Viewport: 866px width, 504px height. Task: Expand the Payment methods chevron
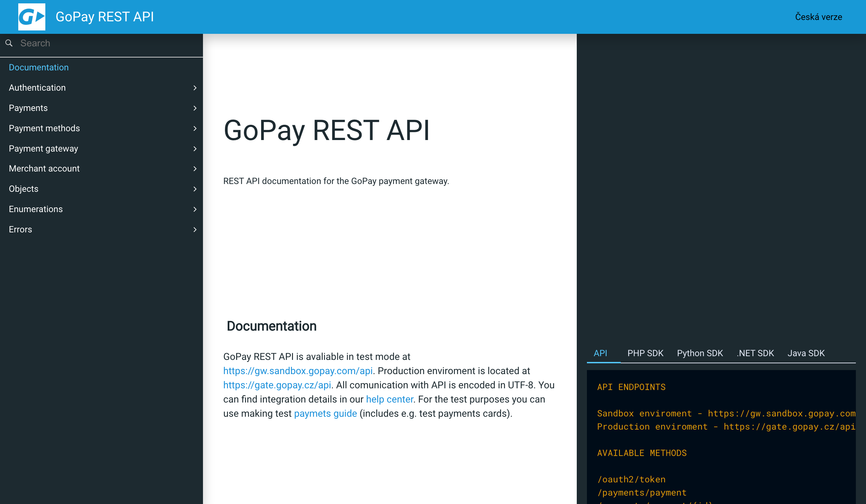click(x=195, y=129)
